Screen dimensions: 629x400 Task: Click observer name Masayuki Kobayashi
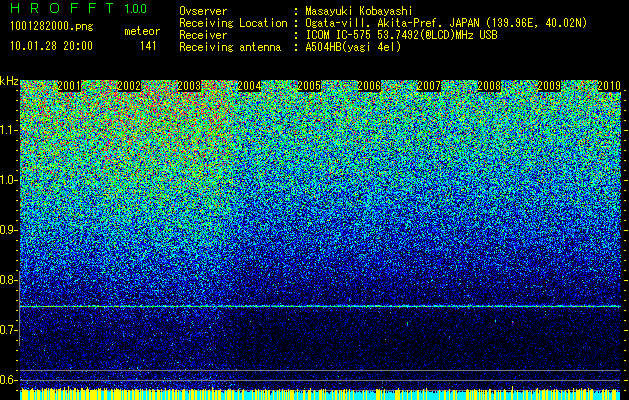pyautogui.click(x=359, y=11)
